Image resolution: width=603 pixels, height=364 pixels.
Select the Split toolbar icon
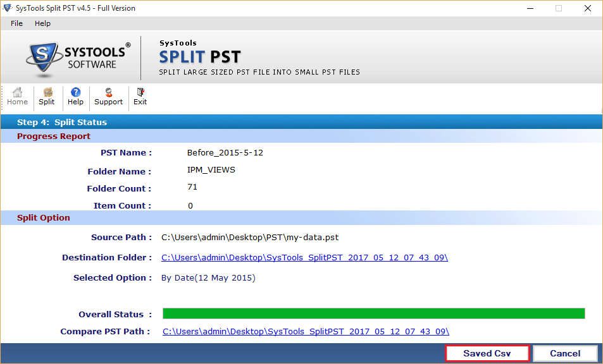pos(47,97)
